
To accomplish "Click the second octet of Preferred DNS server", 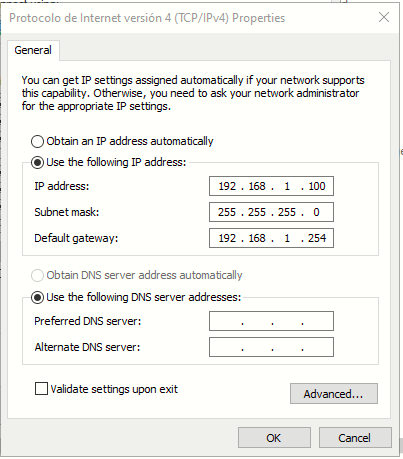I will 257,321.
